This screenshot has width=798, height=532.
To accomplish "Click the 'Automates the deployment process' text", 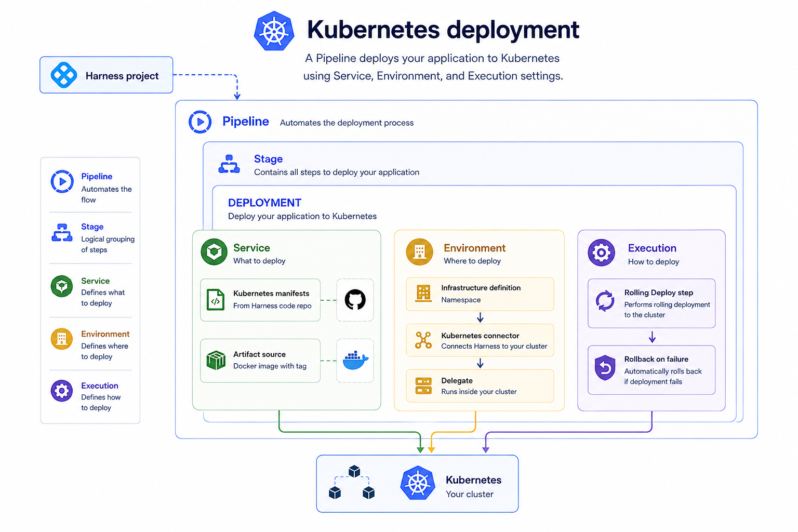I will (x=347, y=123).
